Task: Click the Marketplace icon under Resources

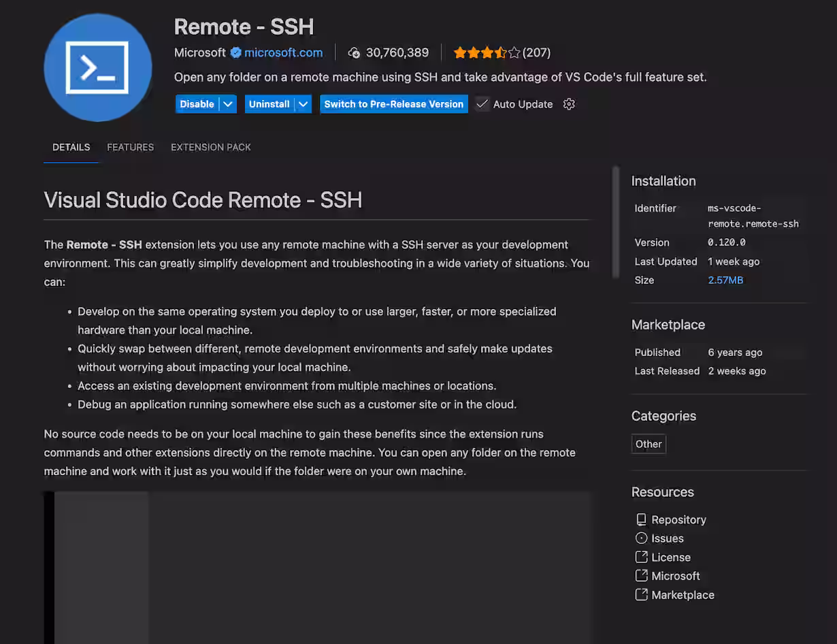Action: 640,594
